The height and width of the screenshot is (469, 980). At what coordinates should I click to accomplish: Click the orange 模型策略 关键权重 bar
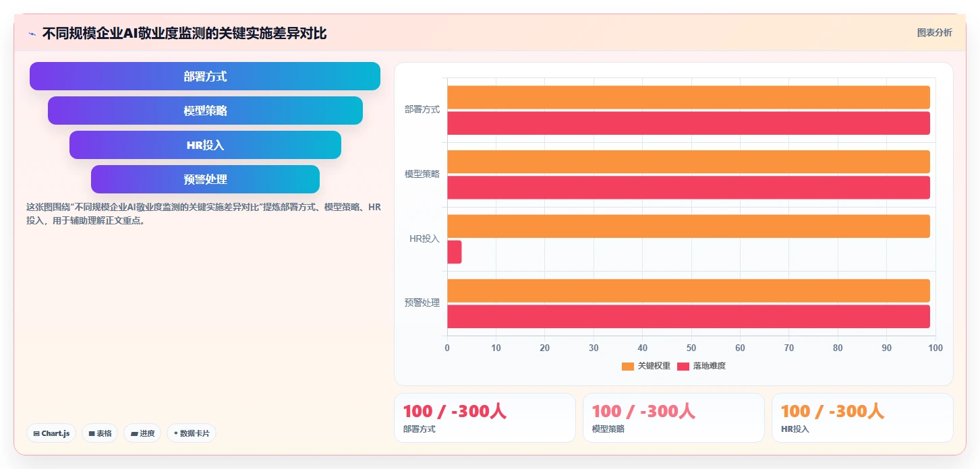[x=689, y=162]
